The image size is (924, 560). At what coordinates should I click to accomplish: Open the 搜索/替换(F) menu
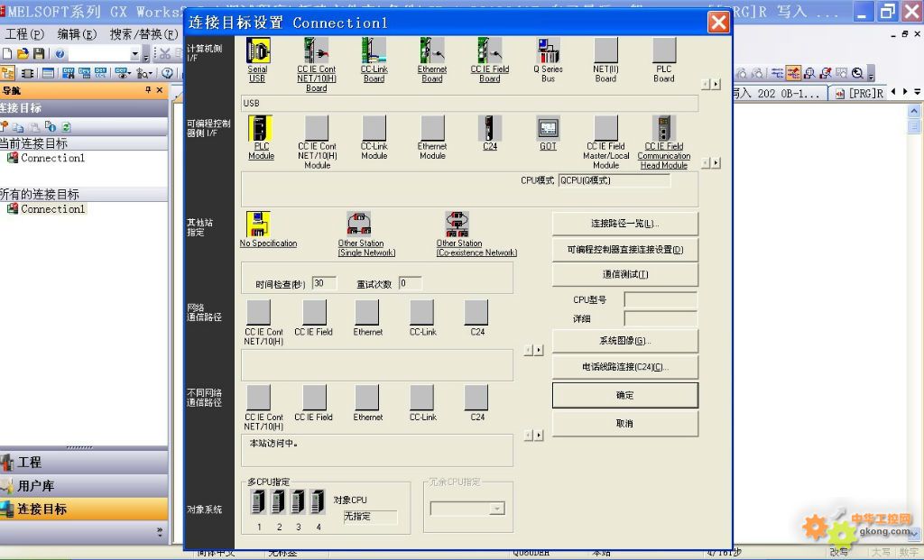[143, 34]
